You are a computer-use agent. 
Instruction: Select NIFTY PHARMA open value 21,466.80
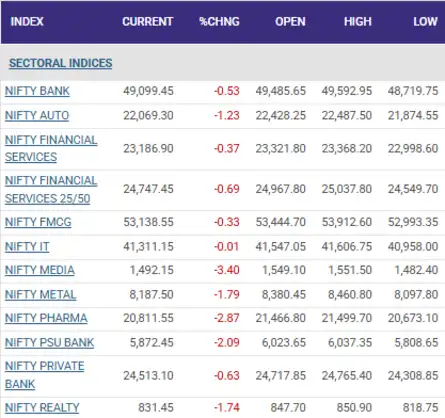pos(281,318)
